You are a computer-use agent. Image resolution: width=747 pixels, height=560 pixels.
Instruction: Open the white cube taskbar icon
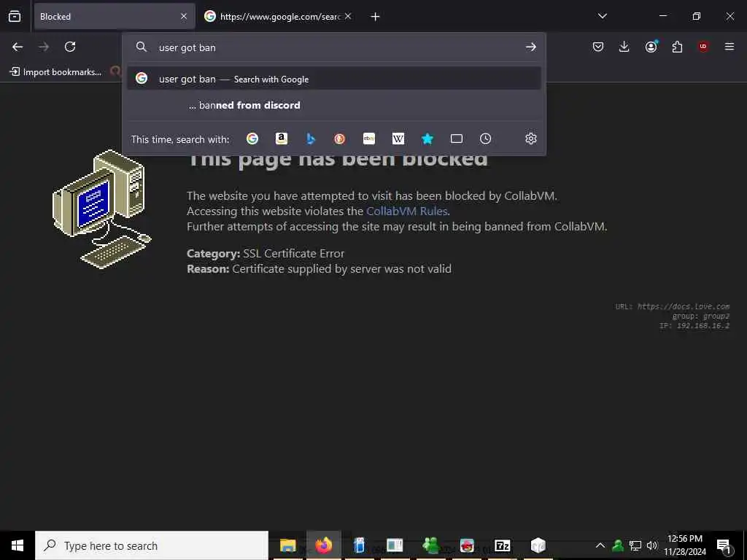[x=538, y=545]
